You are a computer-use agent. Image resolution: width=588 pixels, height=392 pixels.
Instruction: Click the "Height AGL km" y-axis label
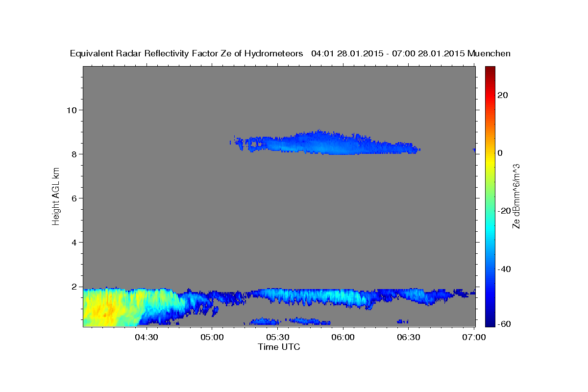56,196
